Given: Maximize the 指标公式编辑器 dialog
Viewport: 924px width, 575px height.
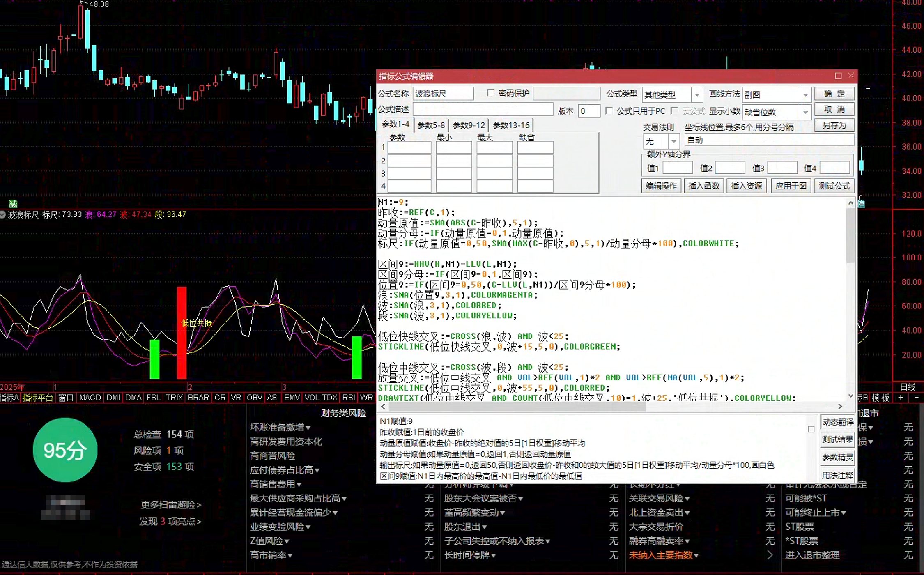Looking at the screenshot, I should click(838, 76).
